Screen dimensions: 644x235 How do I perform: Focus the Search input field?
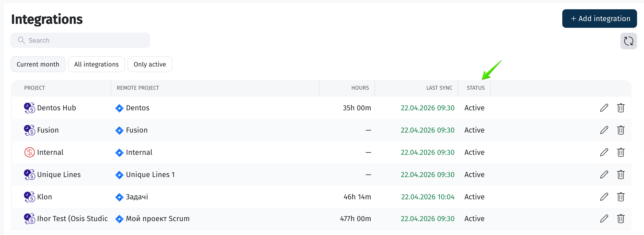pyautogui.click(x=85, y=40)
